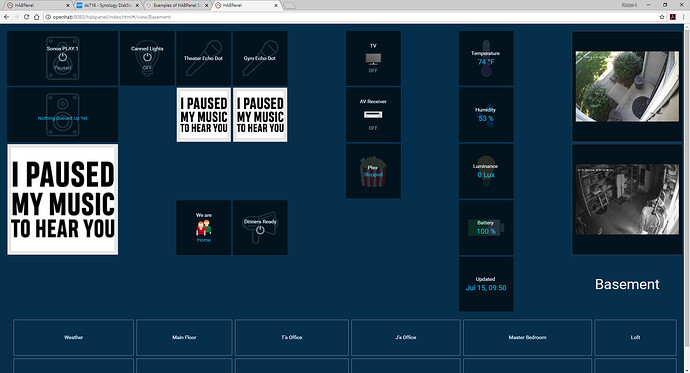The width and height of the screenshot is (690, 373).
Task: Click the Basement dashboard title
Action: pos(627,284)
